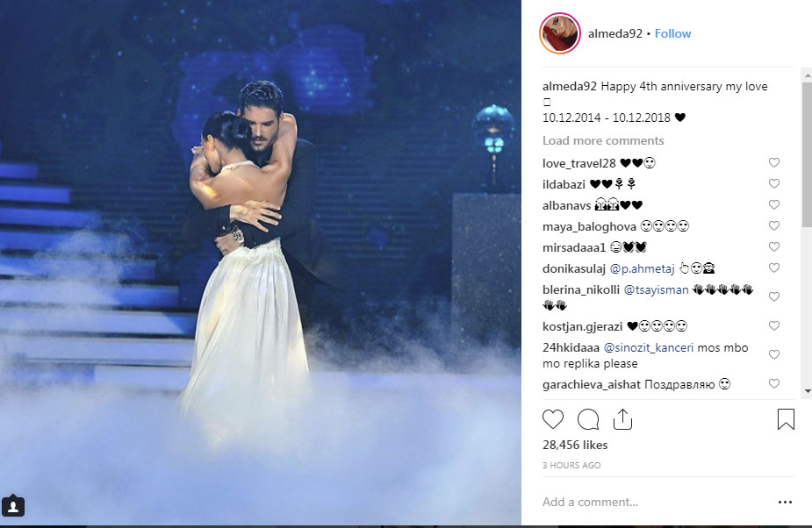Open the comment bubble icon
The height and width of the screenshot is (528, 812).
(x=588, y=419)
